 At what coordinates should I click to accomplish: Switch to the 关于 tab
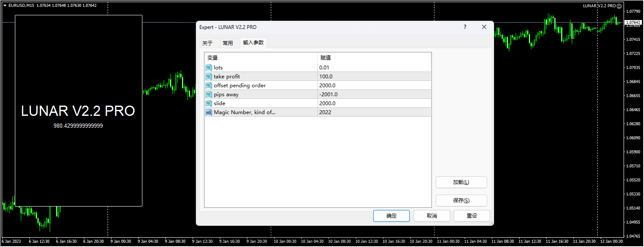point(207,43)
